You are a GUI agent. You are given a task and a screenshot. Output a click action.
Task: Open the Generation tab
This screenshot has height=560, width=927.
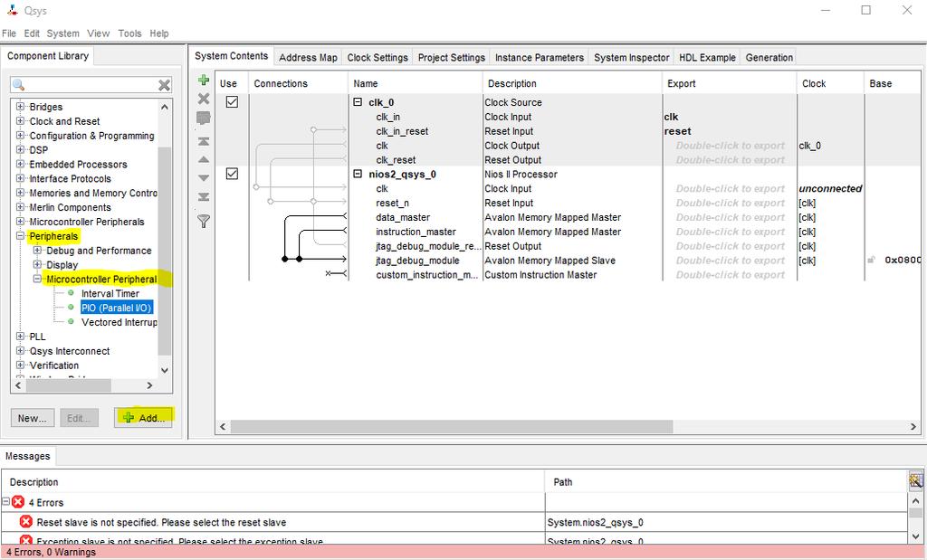769,57
